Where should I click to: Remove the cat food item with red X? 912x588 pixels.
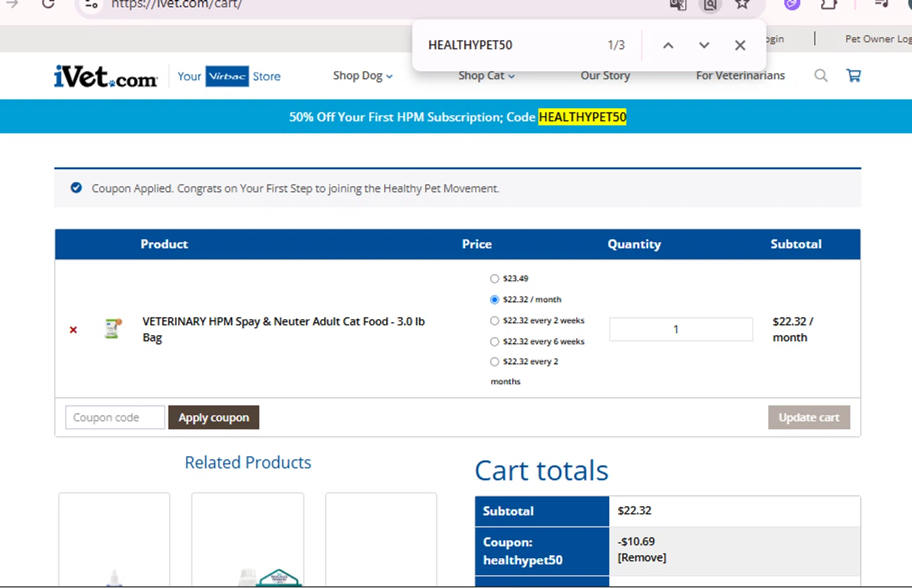tap(74, 330)
